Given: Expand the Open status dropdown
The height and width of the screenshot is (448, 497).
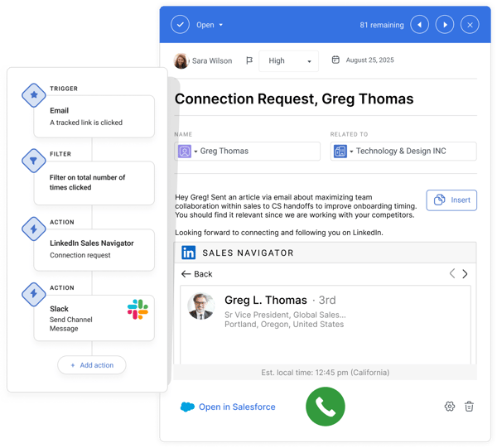Looking at the screenshot, I should tap(210, 25).
